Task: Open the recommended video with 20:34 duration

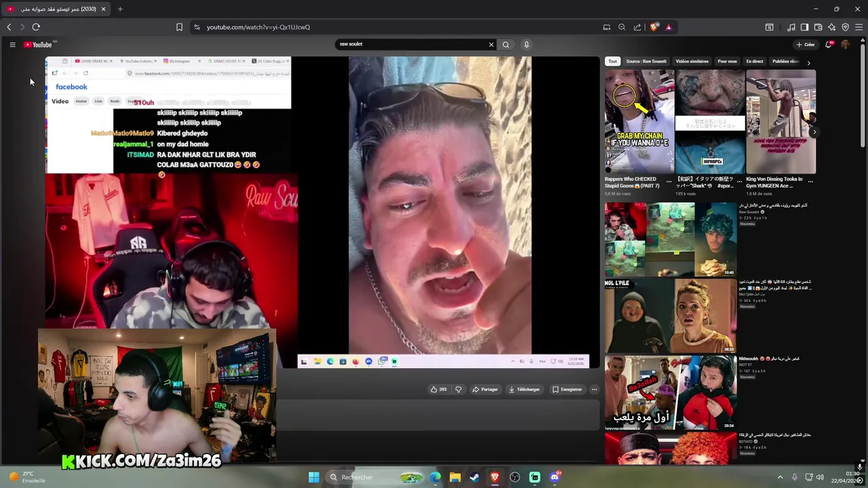Action: pos(670,392)
